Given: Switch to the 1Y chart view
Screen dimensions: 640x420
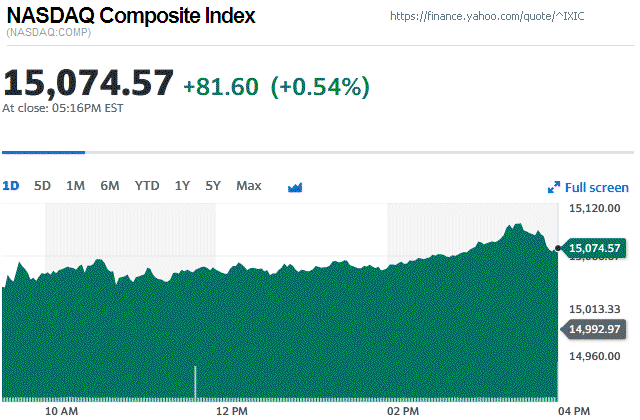Looking at the screenshot, I should click(x=182, y=186).
